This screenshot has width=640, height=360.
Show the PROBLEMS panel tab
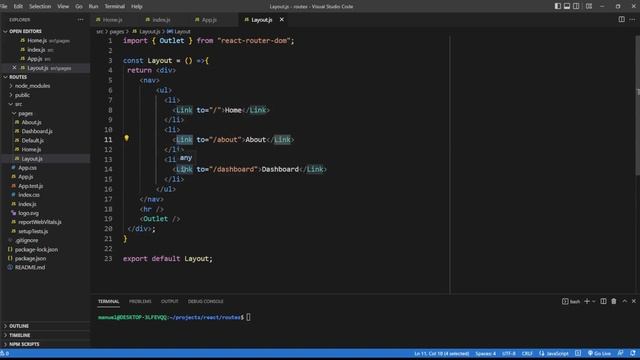[140, 301]
